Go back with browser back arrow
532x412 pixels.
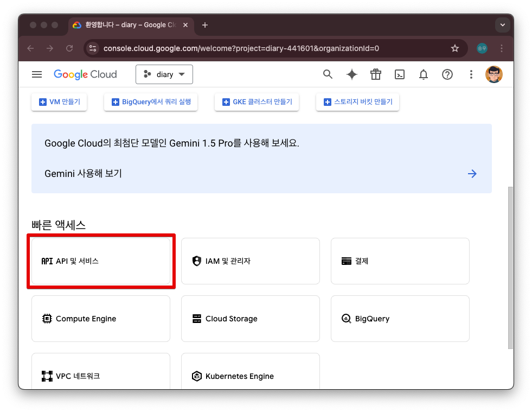(x=30, y=48)
